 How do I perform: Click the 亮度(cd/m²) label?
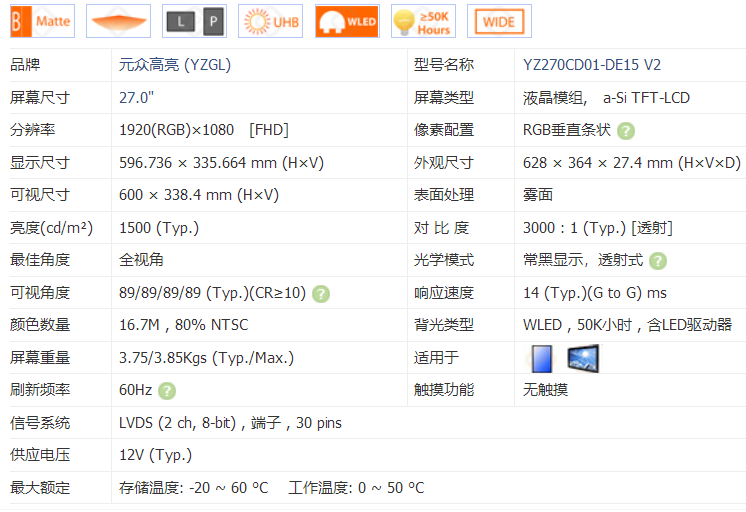[x=51, y=228]
